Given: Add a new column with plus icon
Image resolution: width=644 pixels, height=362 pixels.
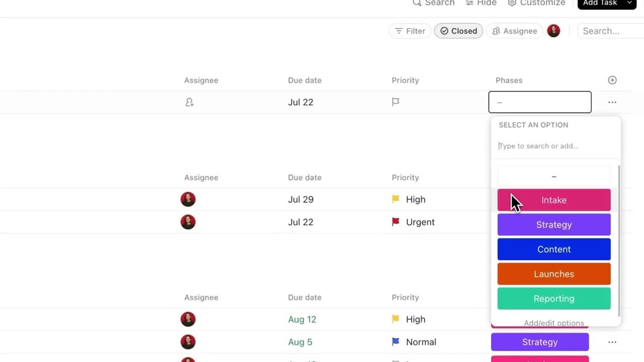Looking at the screenshot, I should point(612,80).
